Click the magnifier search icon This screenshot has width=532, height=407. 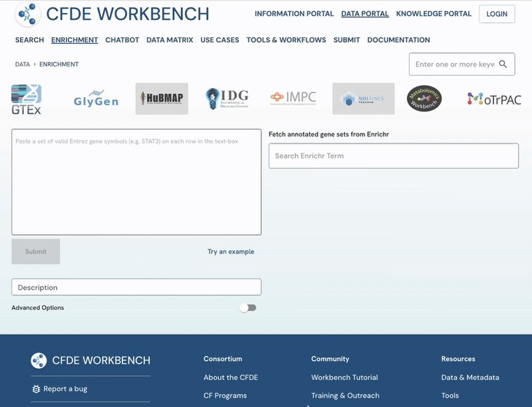tap(503, 64)
